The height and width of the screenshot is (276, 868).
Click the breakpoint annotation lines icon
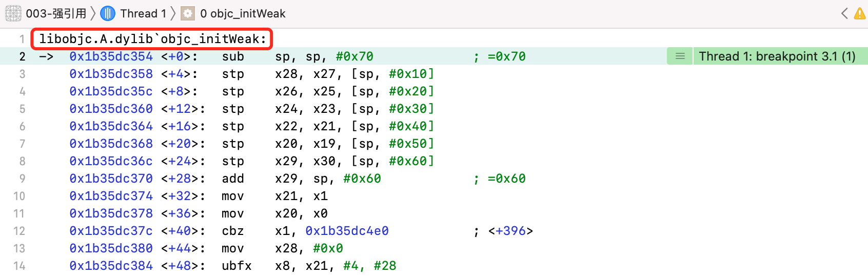(680, 56)
